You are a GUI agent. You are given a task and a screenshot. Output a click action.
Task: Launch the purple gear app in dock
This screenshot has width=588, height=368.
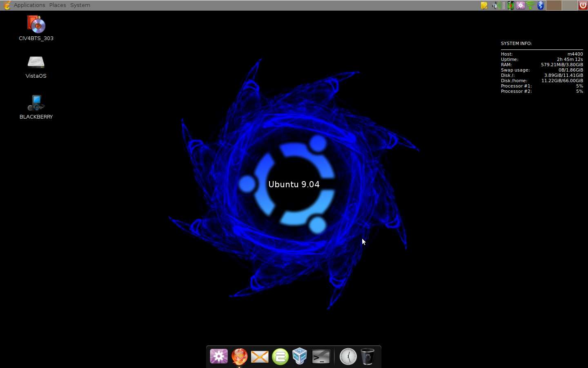[x=219, y=356]
